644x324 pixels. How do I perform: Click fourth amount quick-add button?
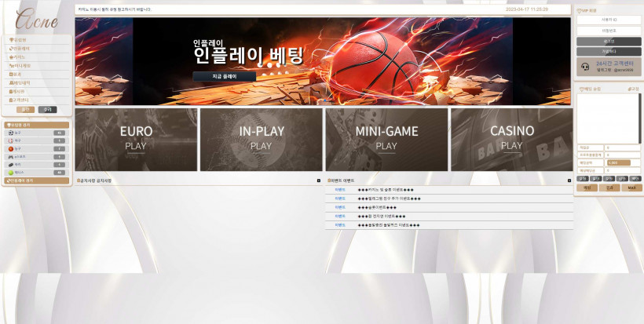point(622,179)
